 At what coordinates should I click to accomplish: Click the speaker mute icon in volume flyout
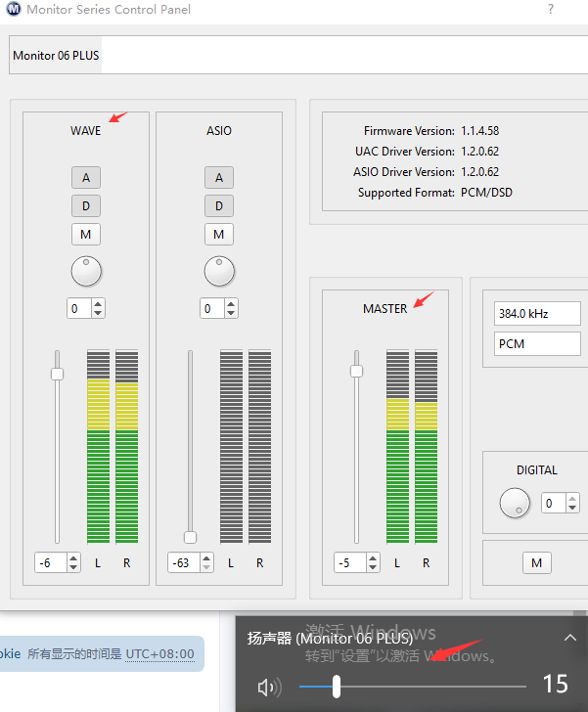(268, 688)
